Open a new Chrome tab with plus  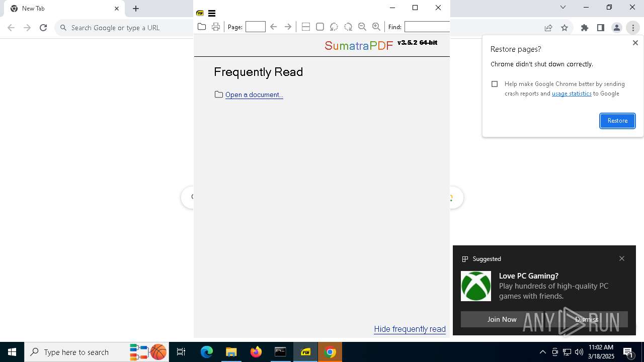tap(136, 9)
